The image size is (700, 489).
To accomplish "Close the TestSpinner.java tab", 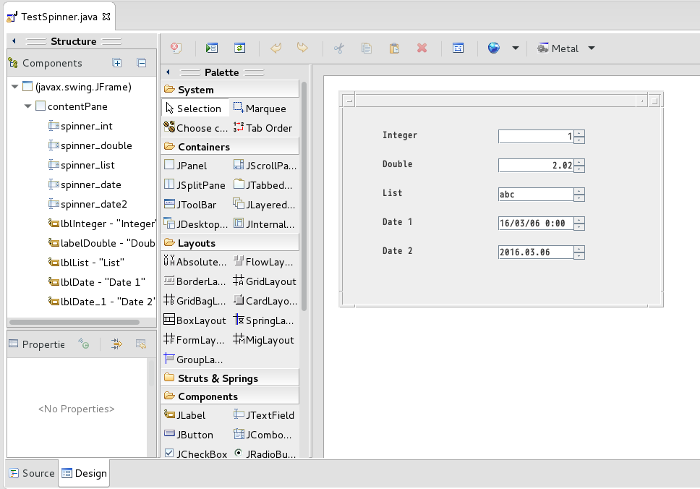I will pyautogui.click(x=106, y=17).
